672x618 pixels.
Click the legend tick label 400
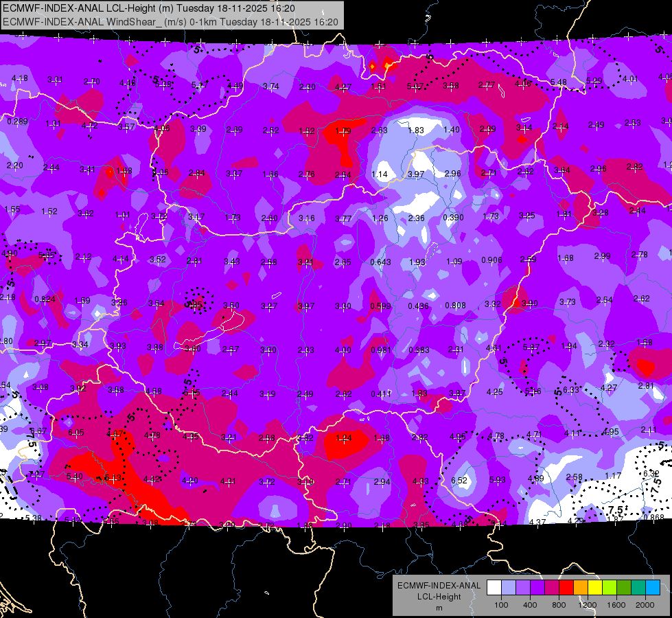point(530,605)
